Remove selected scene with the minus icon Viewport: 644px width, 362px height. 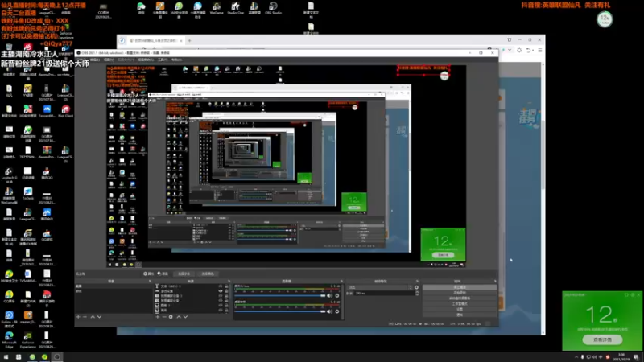pyautogui.click(x=85, y=317)
